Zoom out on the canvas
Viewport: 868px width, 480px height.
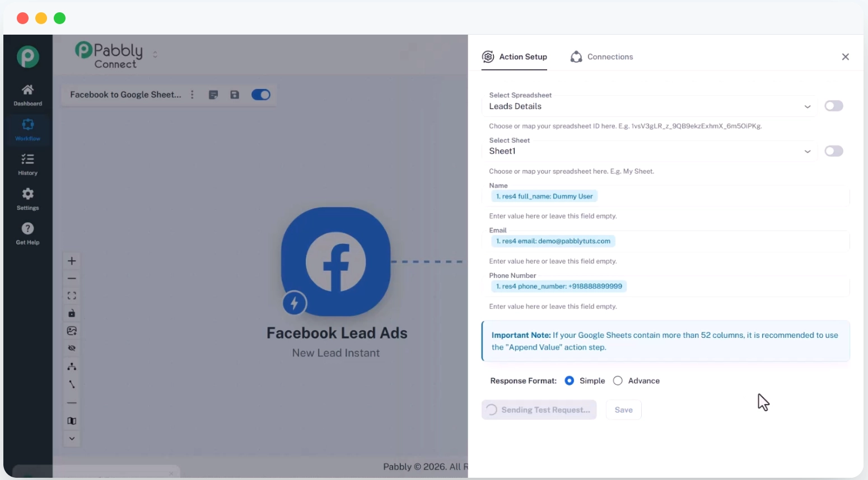(x=72, y=278)
